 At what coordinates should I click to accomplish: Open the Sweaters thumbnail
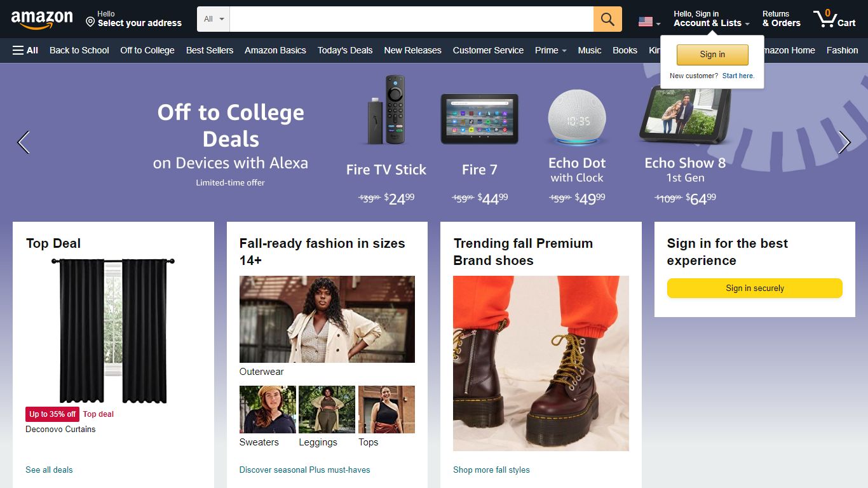coord(268,409)
